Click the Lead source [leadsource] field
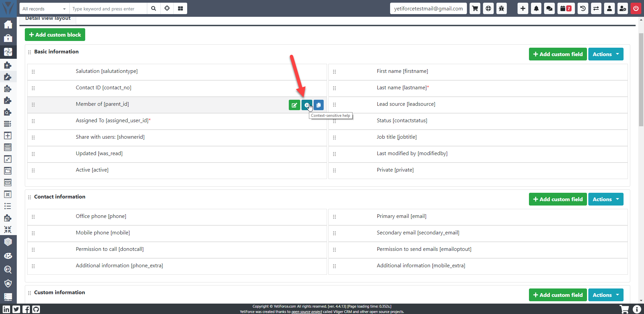644x314 pixels. click(x=478, y=104)
